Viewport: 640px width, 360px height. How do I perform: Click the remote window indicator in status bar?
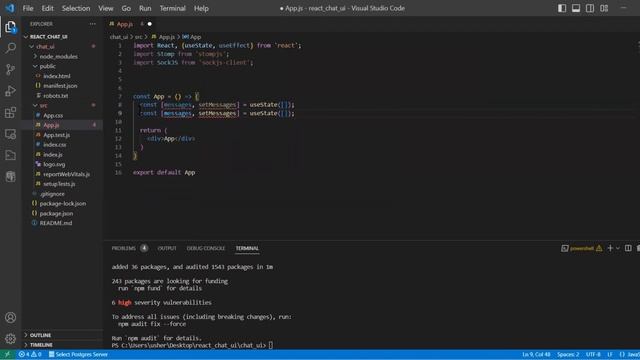[x=7, y=354]
